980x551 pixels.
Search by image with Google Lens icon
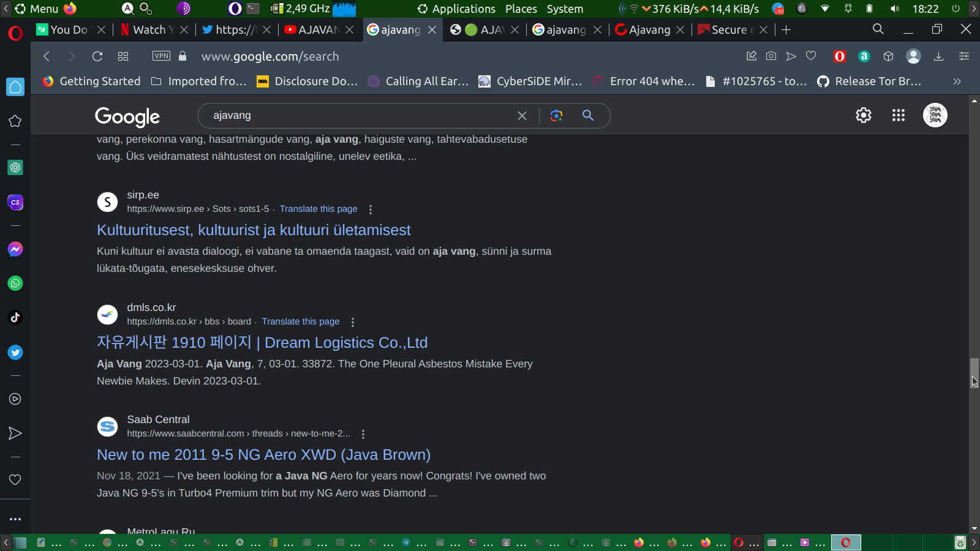pos(556,116)
